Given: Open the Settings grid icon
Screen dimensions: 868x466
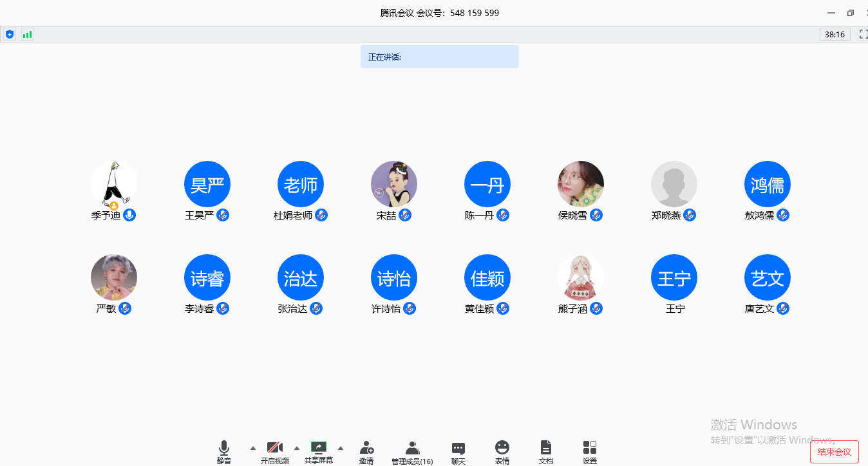Looking at the screenshot, I should (x=589, y=451).
